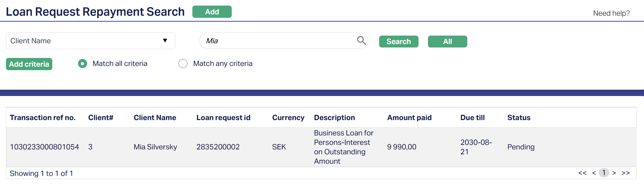
Task: Sort by the Transaction ref no. column
Action: 43,118
